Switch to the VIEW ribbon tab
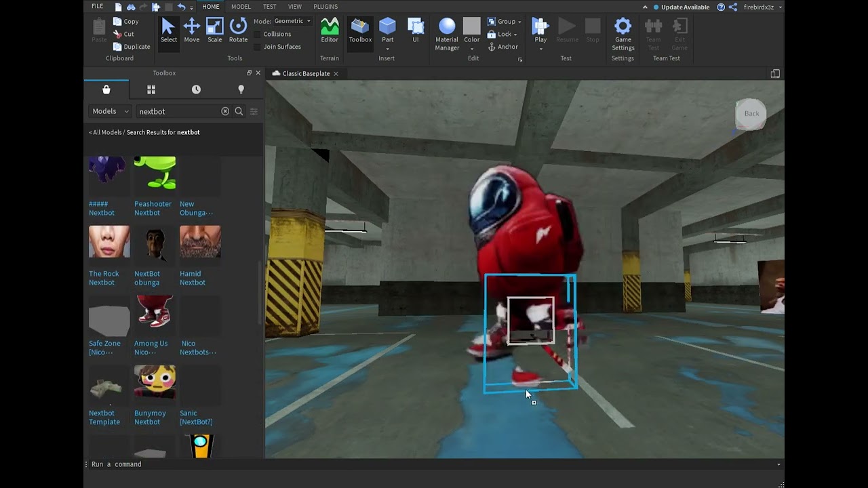The height and width of the screenshot is (488, 868). tap(295, 7)
